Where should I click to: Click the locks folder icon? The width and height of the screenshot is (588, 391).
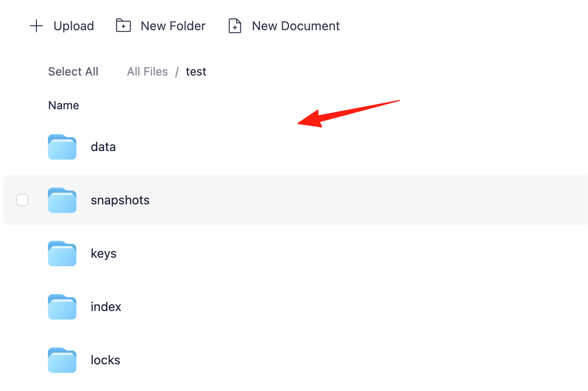point(62,360)
